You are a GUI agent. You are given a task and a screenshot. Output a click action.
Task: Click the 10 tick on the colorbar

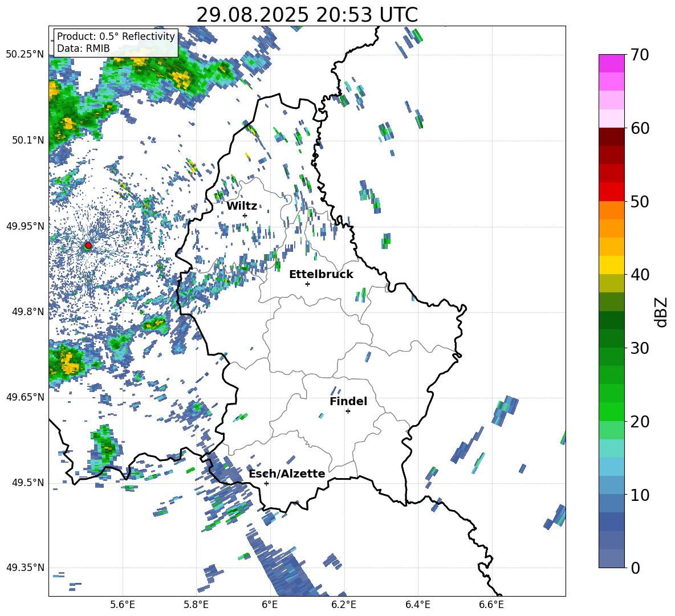(x=640, y=495)
